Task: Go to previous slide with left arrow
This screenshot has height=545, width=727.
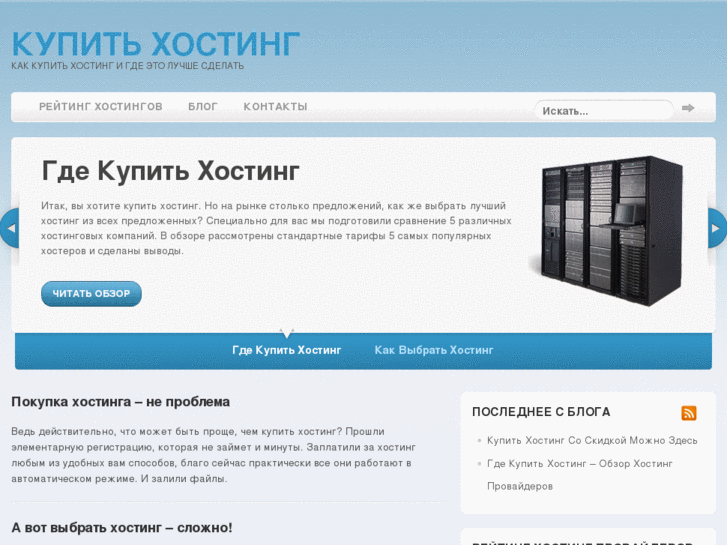Action: coord(9,228)
